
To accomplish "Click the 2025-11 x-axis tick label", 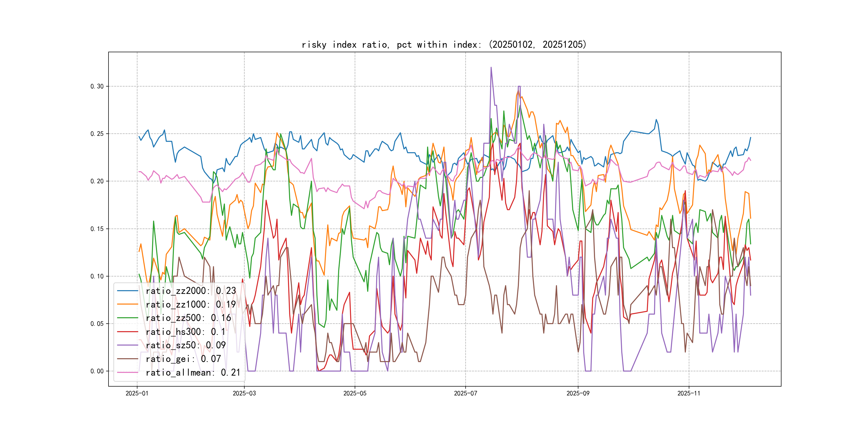I will click(x=689, y=394).
